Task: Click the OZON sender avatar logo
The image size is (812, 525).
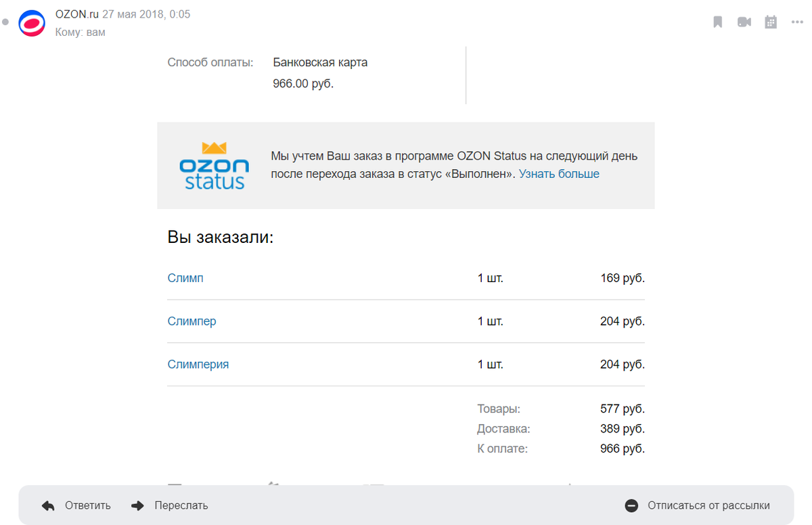Action: tap(32, 22)
